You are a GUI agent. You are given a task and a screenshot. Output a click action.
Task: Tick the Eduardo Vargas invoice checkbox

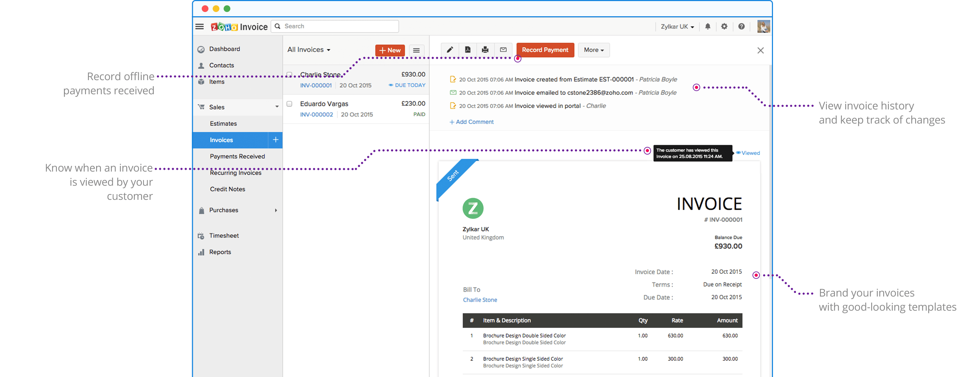point(289,104)
